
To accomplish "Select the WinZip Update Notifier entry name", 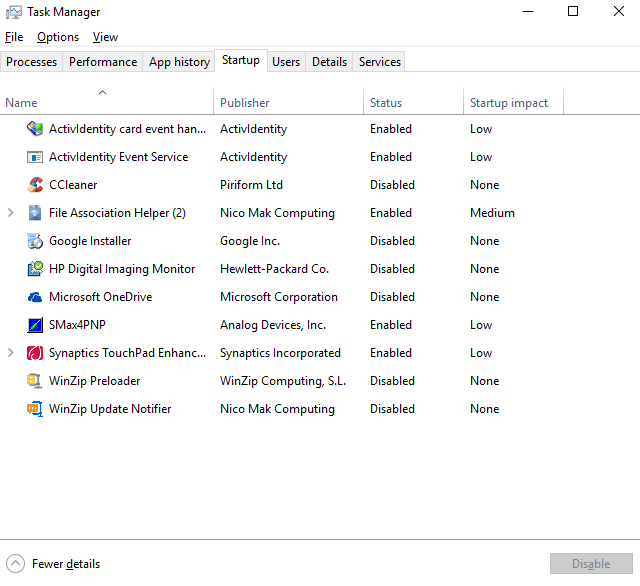I will point(110,409).
